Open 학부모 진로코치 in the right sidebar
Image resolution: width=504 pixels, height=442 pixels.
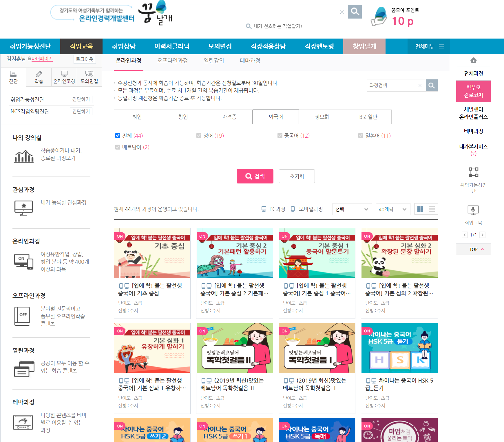pyautogui.click(x=473, y=91)
